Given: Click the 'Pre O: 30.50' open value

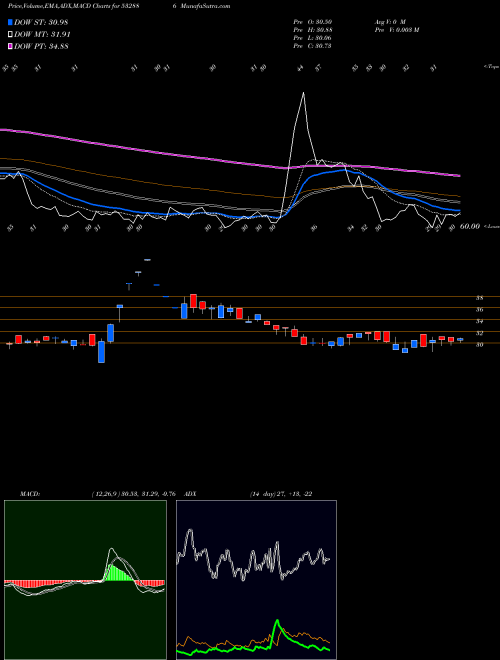Looking at the screenshot, I should point(313,21).
